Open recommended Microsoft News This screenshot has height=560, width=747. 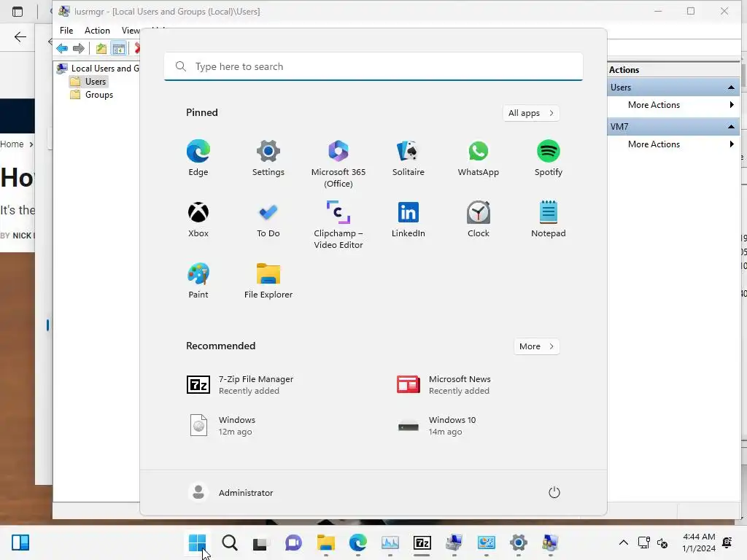444,385
